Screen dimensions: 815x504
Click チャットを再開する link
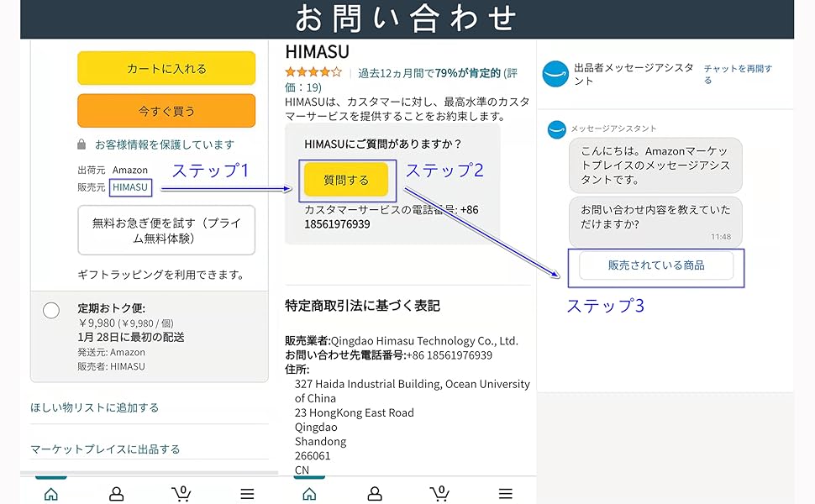point(738,74)
